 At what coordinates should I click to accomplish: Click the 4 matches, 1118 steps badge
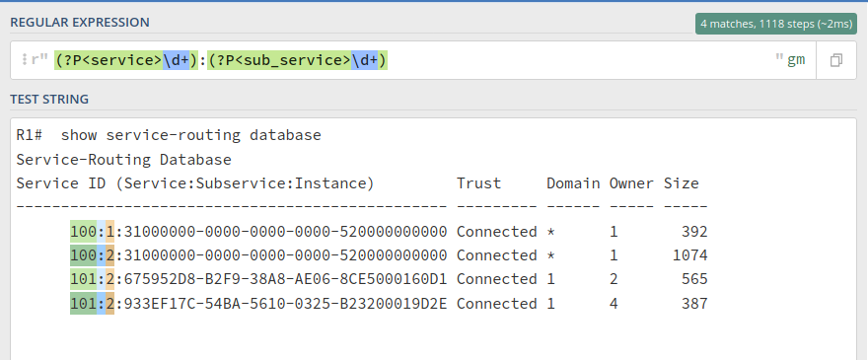[x=776, y=24]
